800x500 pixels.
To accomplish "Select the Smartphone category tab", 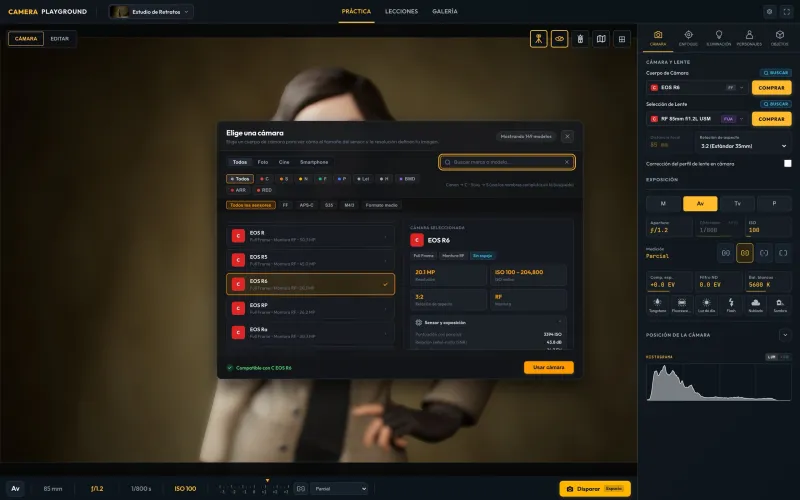I will pos(314,162).
